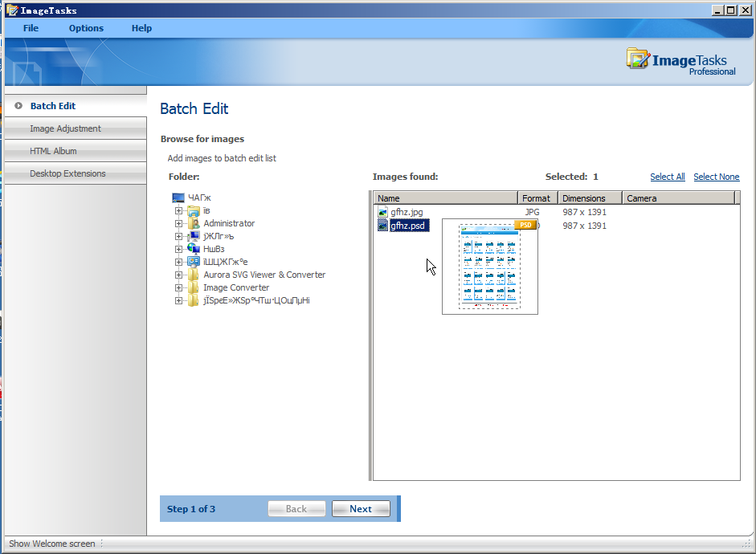This screenshot has width=756, height=554.
Task: Select Aurora SVG Viewer & Converter label
Action: [x=264, y=275]
